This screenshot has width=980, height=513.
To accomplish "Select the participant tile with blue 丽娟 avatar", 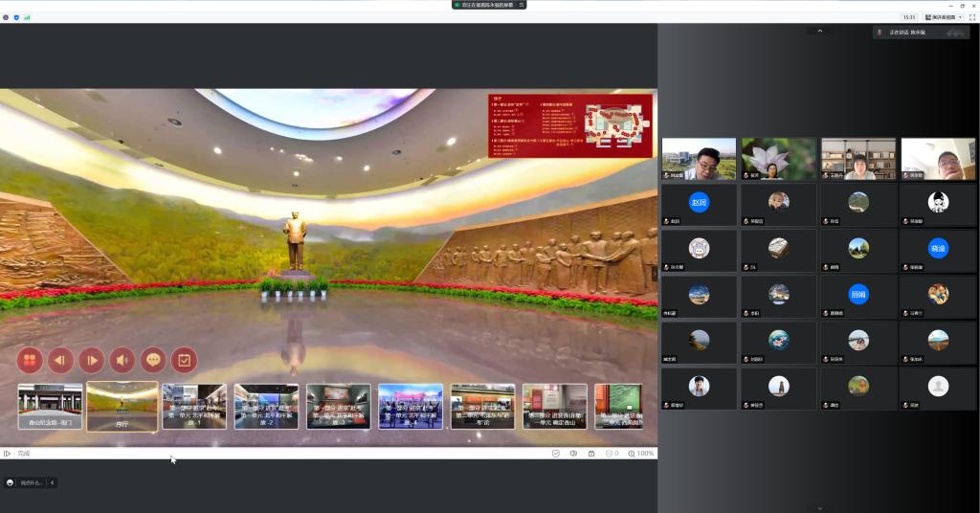I will (x=858, y=297).
